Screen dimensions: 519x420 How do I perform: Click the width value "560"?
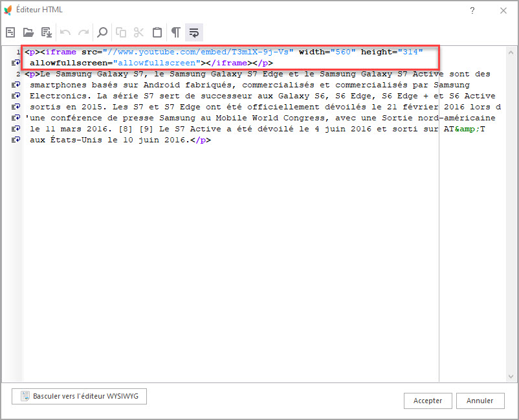point(343,52)
